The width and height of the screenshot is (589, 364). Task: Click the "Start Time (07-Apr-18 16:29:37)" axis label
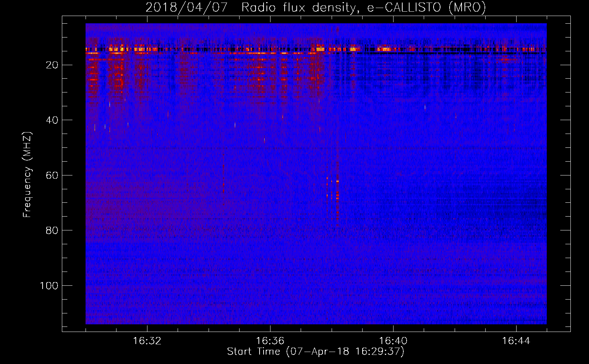316,352
